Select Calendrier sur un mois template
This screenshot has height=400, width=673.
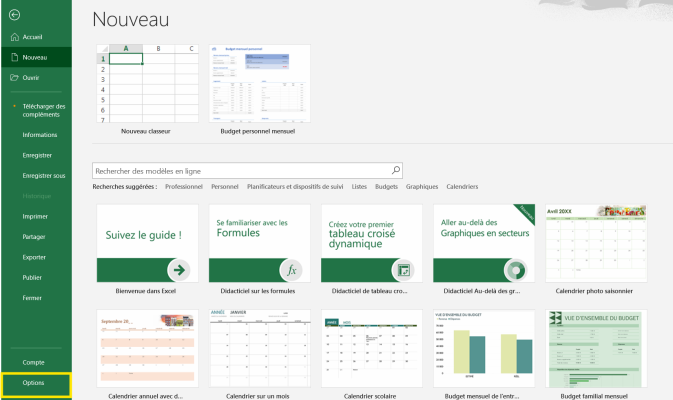259,348
